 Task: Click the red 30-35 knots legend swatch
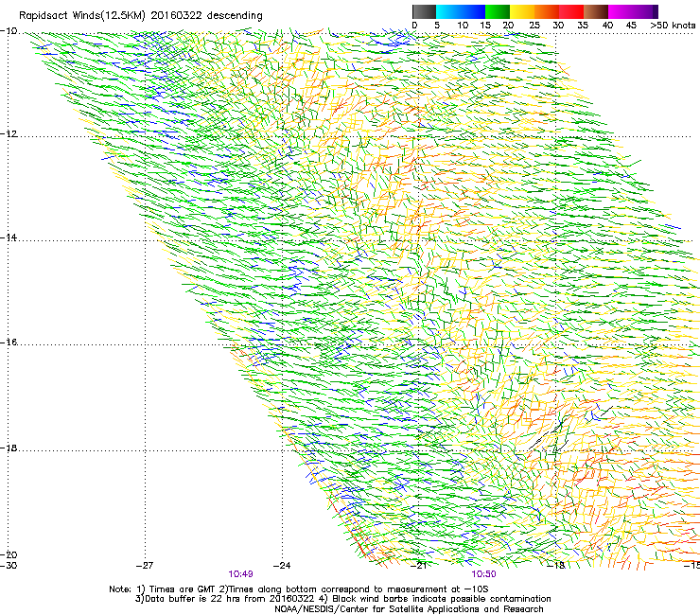click(x=571, y=11)
